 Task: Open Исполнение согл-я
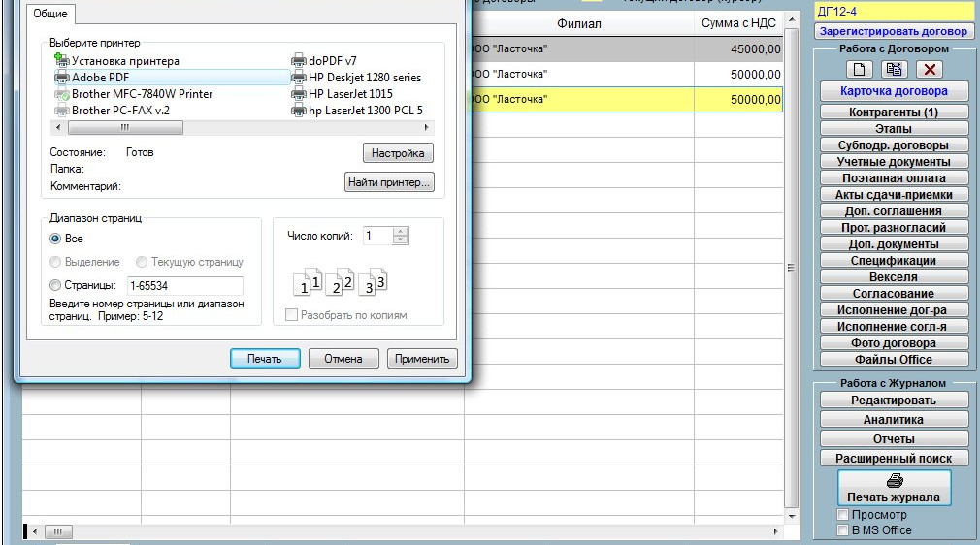[x=894, y=326]
